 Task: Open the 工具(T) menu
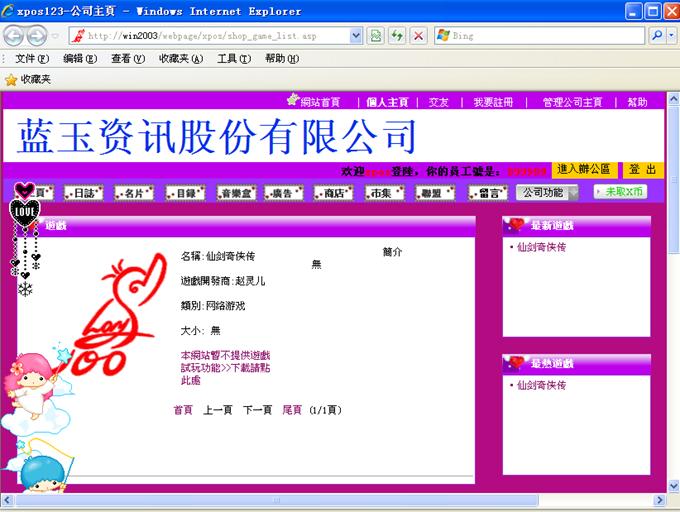pyautogui.click(x=233, y=59)
